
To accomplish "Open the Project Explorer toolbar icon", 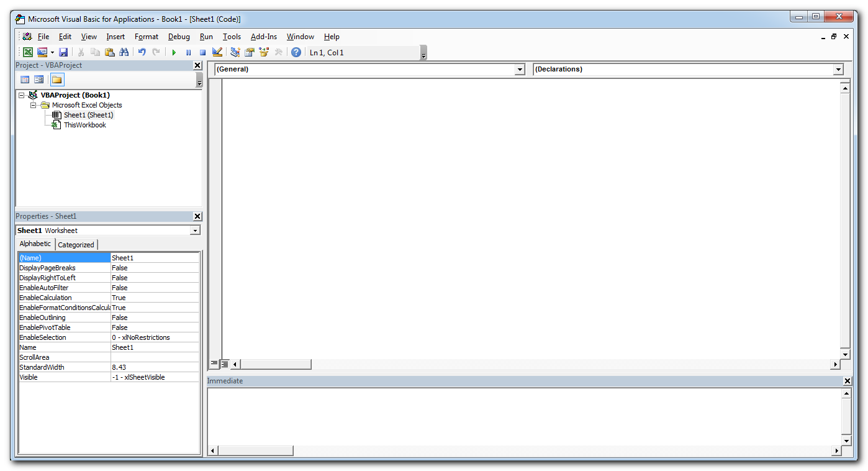I will tap(235, 53).
